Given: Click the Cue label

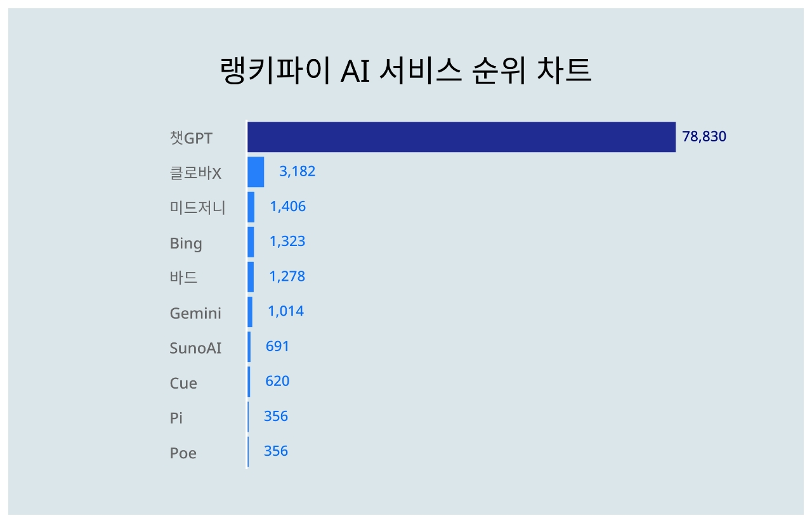Looking at the screenshot, I should pyautogui.click(x=183, y=383).
